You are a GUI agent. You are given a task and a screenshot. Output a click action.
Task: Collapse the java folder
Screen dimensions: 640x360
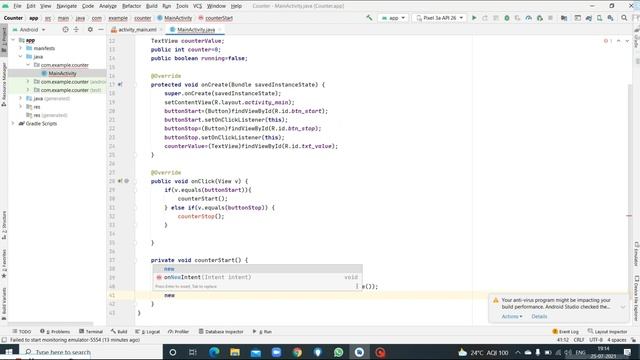(x=21, y=56)
